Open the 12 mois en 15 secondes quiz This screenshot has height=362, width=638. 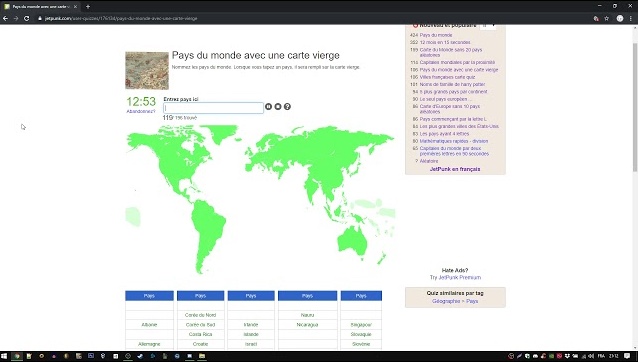pyautogui.click(x=445, y=42)
